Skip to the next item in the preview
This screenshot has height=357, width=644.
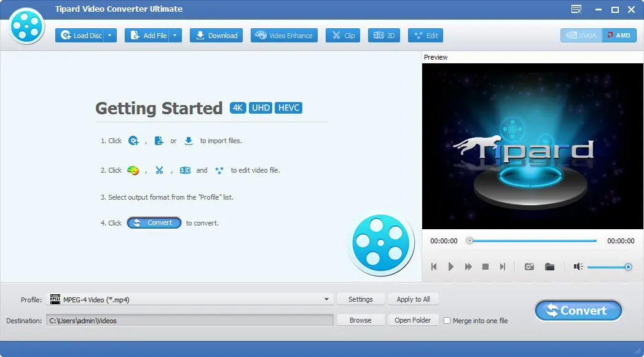(x=502, y=267)
